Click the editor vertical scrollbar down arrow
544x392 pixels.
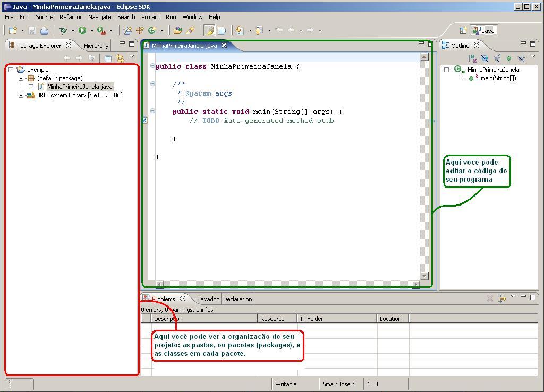(424, 276)
